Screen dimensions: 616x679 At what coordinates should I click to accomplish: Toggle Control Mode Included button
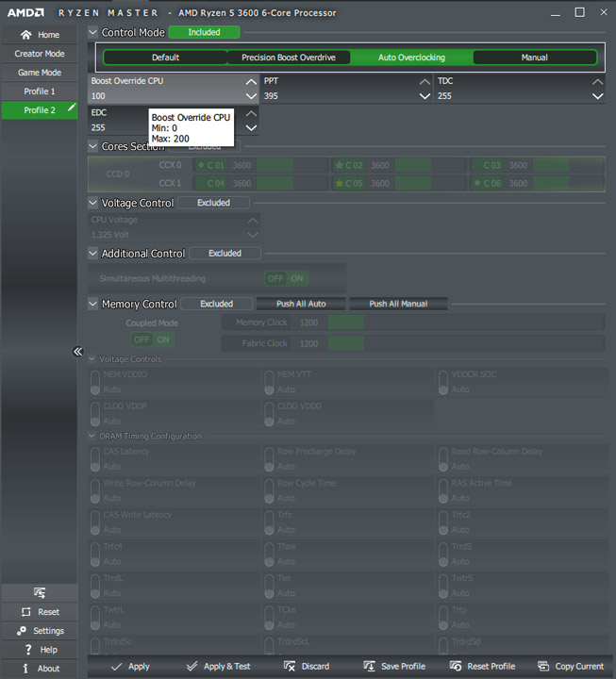[x=204, y=32]
